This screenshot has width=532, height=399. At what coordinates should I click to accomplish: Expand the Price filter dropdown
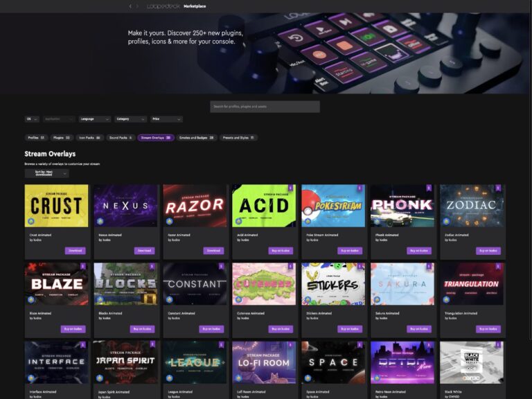coord(166,119)
